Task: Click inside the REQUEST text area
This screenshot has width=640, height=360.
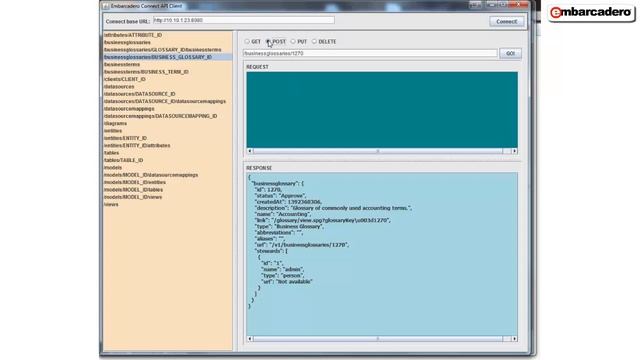Action: tap(382, 110)
